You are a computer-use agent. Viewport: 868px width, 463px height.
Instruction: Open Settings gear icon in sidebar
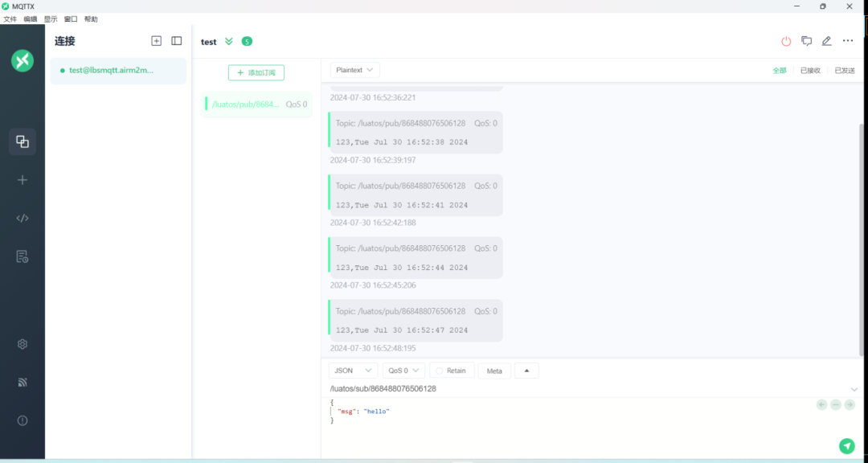(23, 344)
